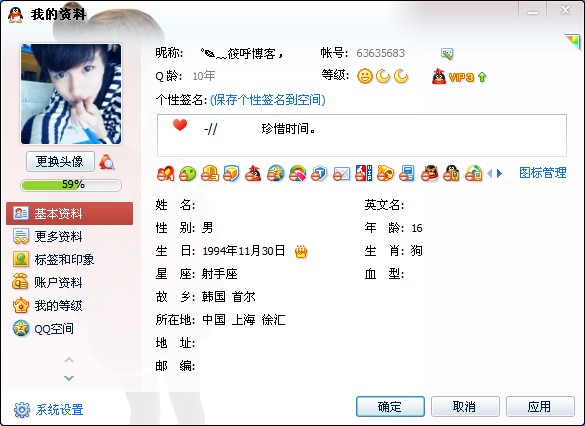
Task: Click the green face service icon
Action: coord(187,174)
